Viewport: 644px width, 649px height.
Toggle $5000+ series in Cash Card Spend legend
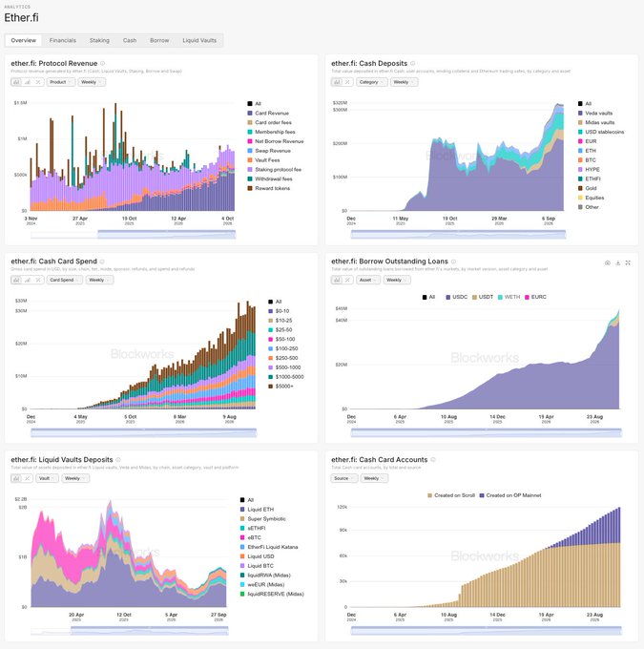(x=281, y=387)
